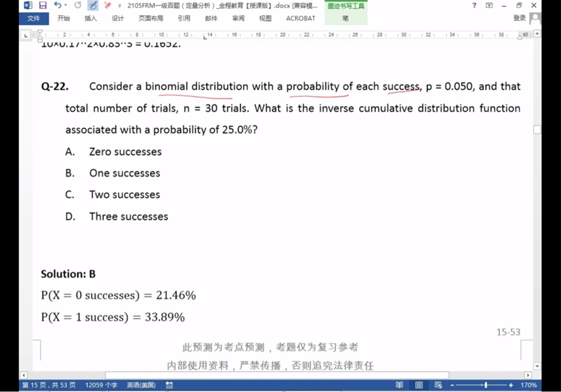Click the 'Solution: B' heading
Viewport: 561px width, 392px height.
(68, 274)
